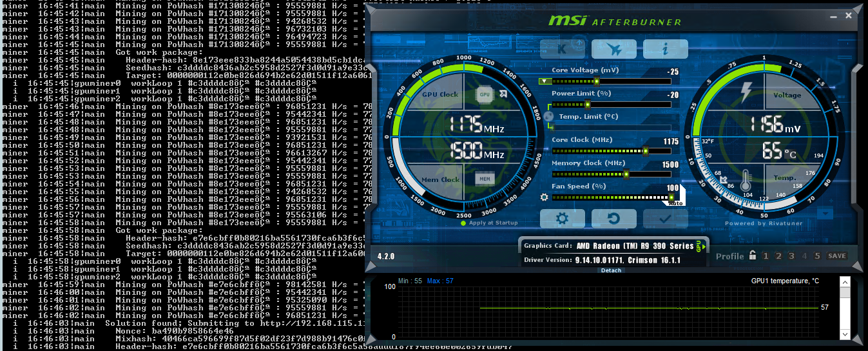
Task: Click monitor graph scrollbar up arrow
Action: (x=845, y=281)
